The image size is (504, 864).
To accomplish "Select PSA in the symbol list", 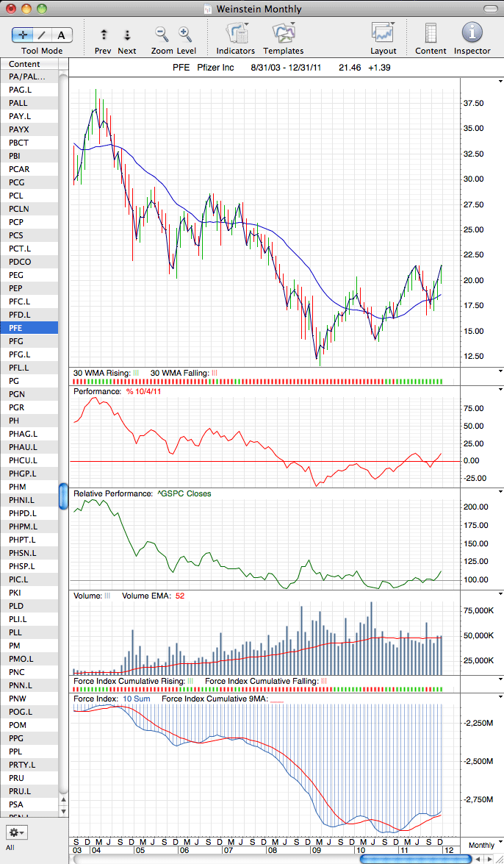I will [x=29, y=804].
